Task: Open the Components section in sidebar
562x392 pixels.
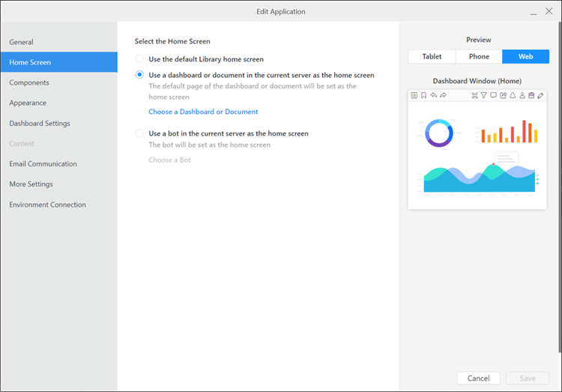Action: point(29,82)
